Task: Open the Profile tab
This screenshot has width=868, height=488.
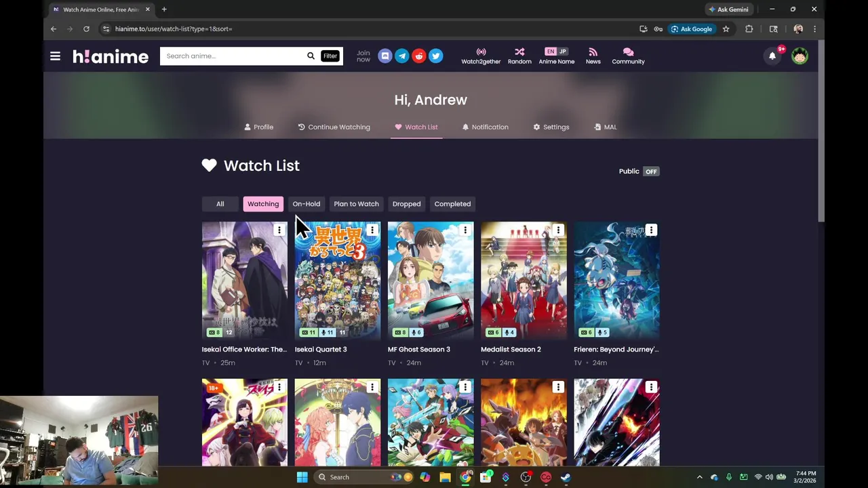Action: [x=259, y=127]
